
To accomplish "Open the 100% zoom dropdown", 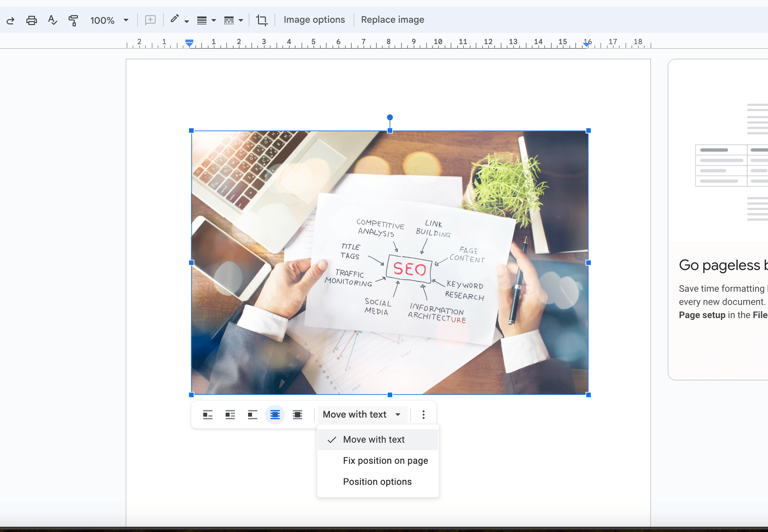I will pyautogui.click(x=109, y=20).
